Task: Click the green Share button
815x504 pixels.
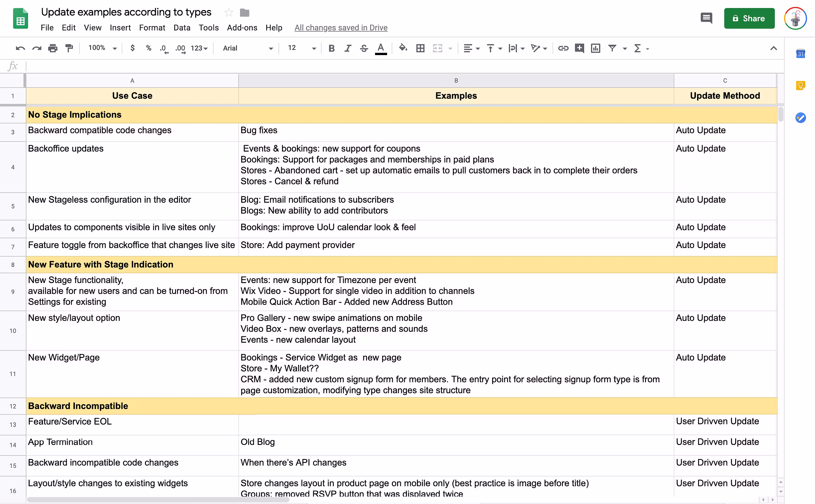Action: tap(749, 18)
